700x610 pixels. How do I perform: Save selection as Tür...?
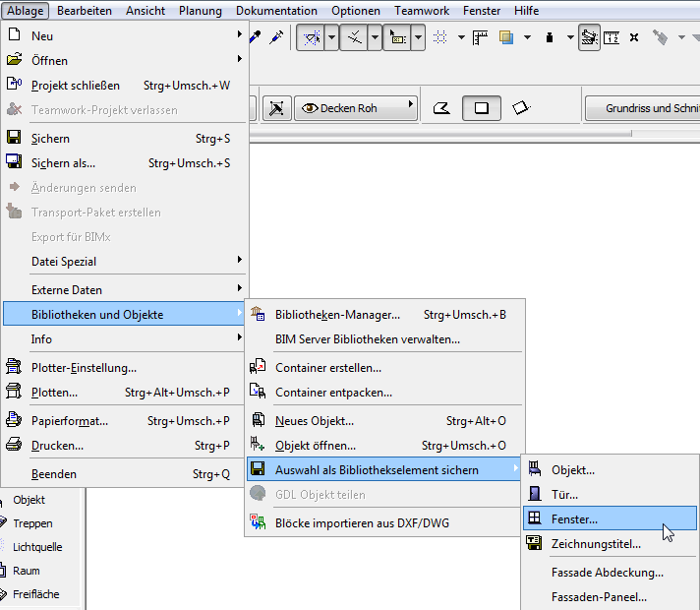point(610,495)
